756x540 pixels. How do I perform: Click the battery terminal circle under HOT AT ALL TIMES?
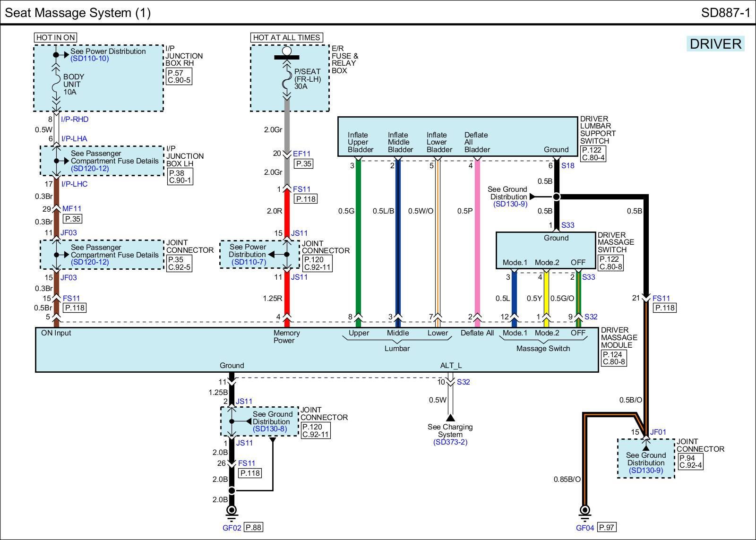point(286,51)
